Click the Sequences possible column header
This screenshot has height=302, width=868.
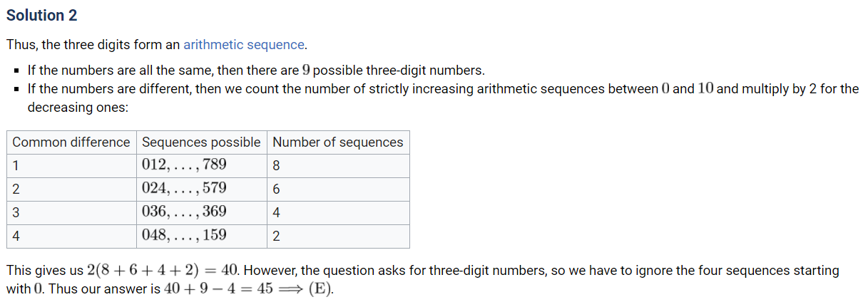[201, 142]
